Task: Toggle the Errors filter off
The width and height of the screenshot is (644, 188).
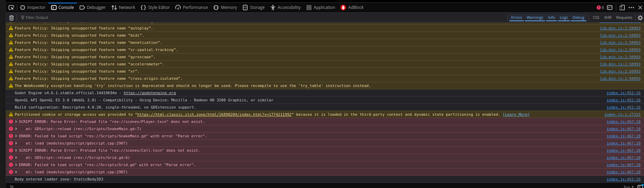Action: click(x=516, y=18)
